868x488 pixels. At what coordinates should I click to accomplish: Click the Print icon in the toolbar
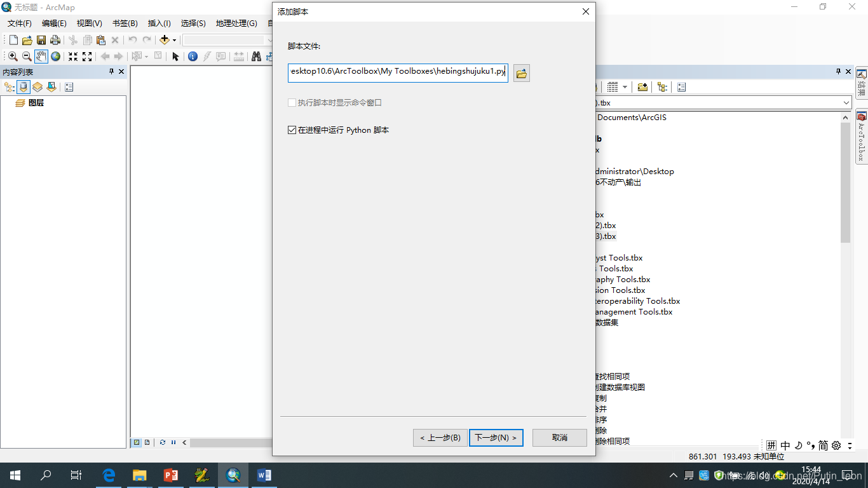(x=55, y=40)
